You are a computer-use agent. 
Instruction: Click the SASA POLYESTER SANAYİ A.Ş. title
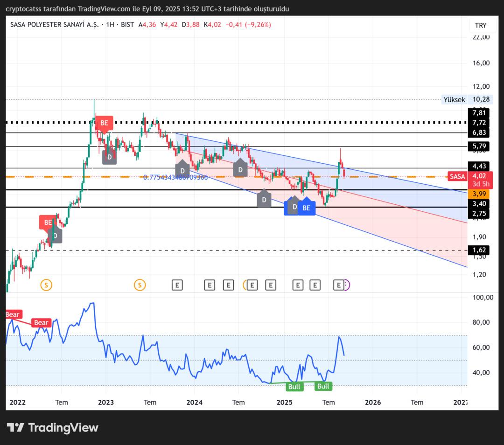54,25
